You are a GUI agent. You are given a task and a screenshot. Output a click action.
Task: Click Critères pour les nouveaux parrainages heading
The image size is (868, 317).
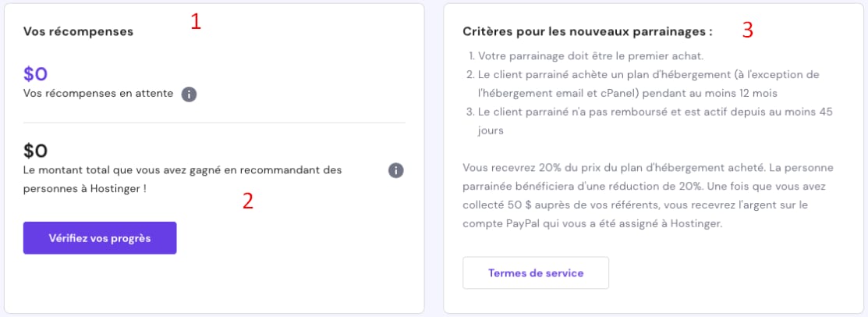(x=587, y=32)
